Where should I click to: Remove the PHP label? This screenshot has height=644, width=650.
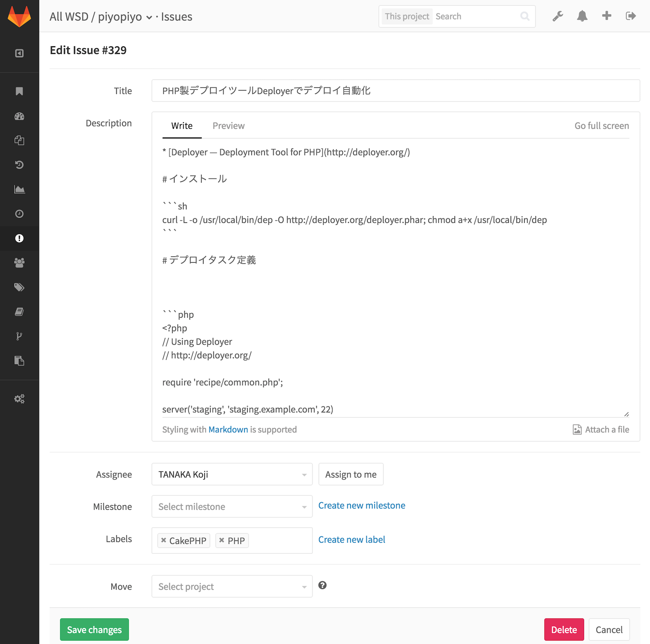coord(222,540)
